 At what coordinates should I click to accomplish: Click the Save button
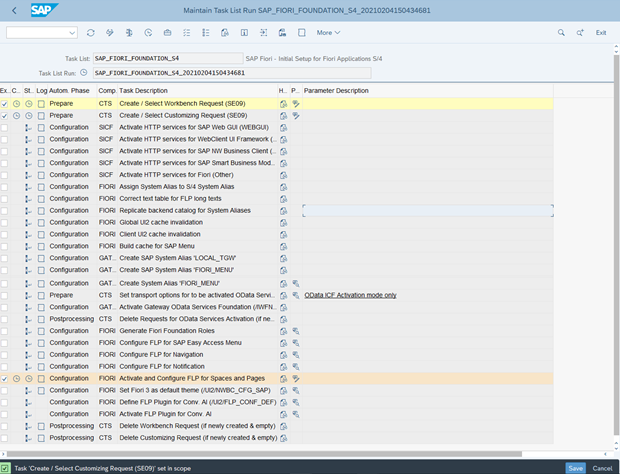575,468
